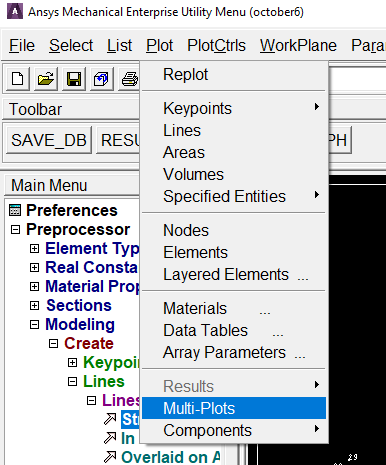Open the Components submenu
The height and width of the screenshot is (465, 386).
233,430
